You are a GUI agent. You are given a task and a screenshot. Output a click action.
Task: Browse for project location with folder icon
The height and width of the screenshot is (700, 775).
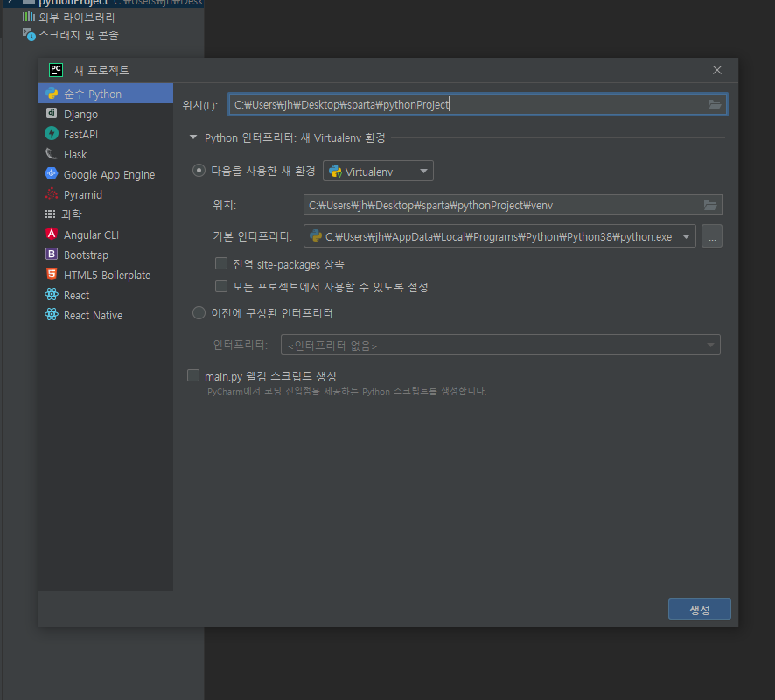tap(714, 105)
